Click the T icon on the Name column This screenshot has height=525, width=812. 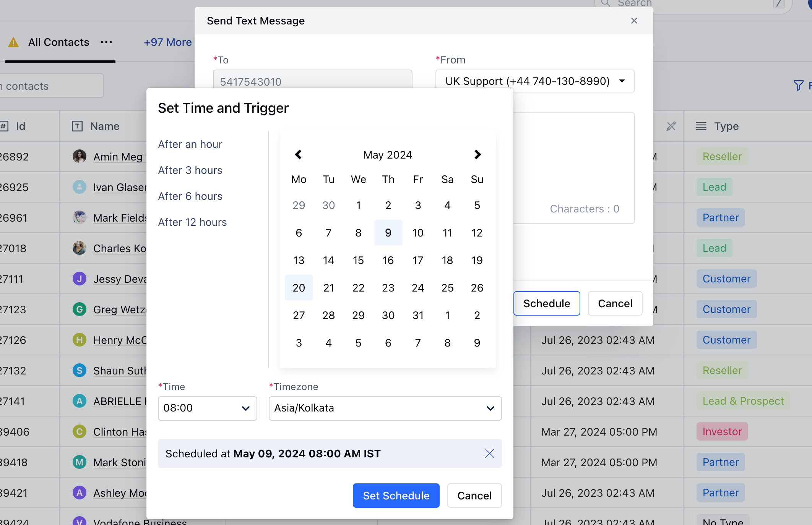pyautogui.click(x=76, y=126)
